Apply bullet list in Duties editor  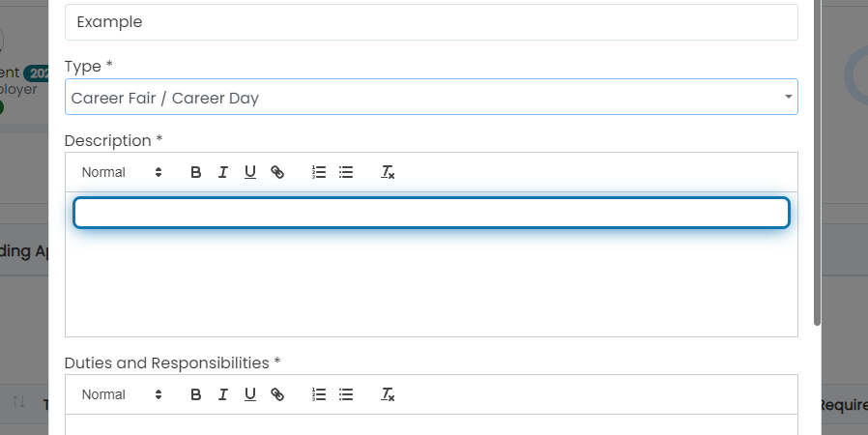tap(346, 394)
